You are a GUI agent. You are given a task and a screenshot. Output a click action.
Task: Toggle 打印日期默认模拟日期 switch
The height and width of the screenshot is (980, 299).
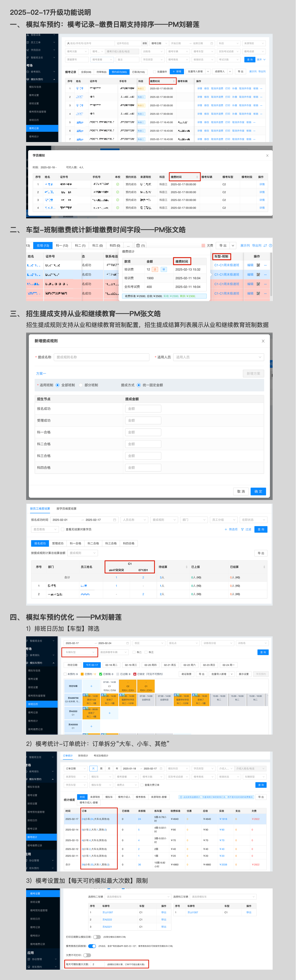pyautogui.click(x=97, y=937)
